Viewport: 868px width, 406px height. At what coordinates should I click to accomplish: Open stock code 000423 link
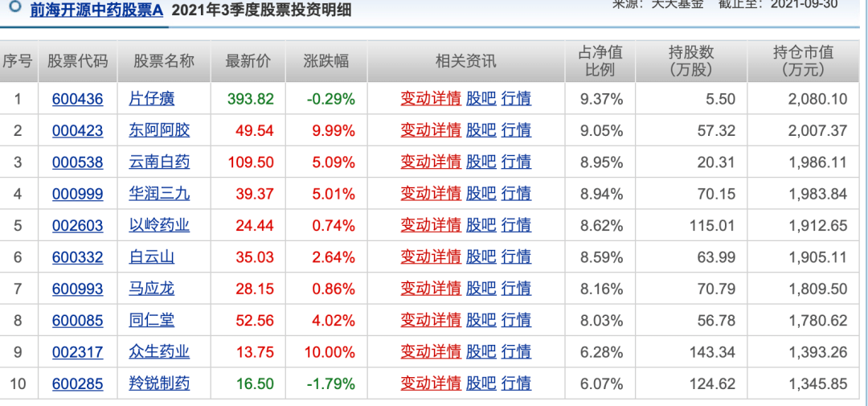pos(77,131)
